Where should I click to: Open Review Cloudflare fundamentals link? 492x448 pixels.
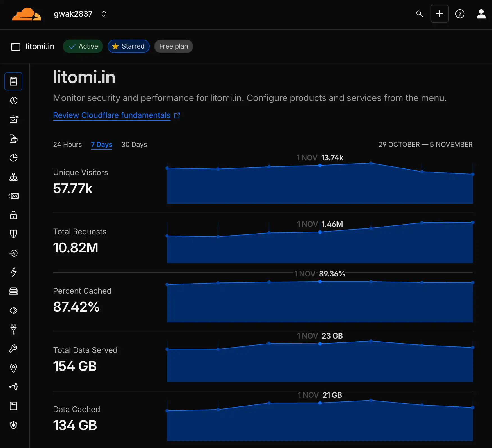coord(112,115)
